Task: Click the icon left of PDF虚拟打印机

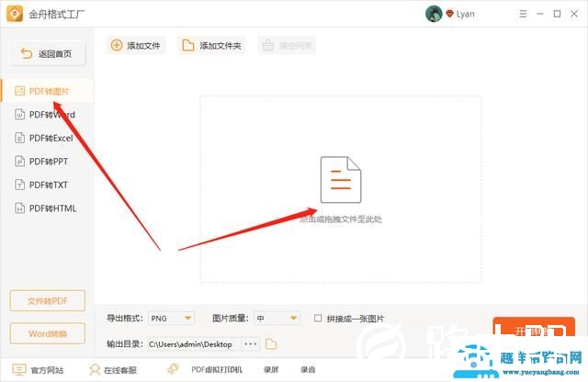Action: [x=173, y=368]
